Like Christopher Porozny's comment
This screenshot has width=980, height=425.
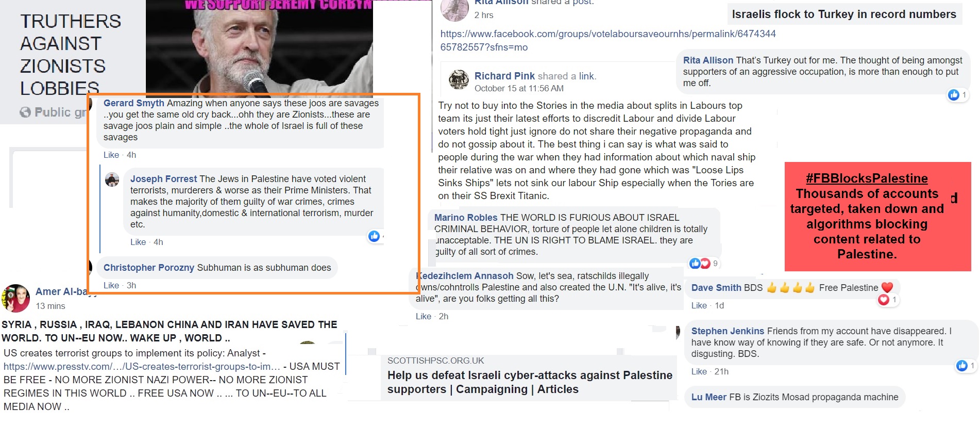pos(111,285)
